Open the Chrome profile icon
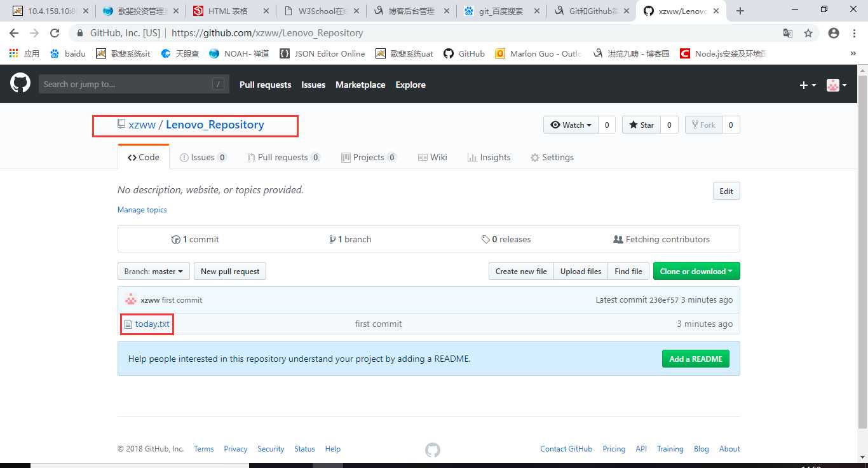 pos(834,33)
